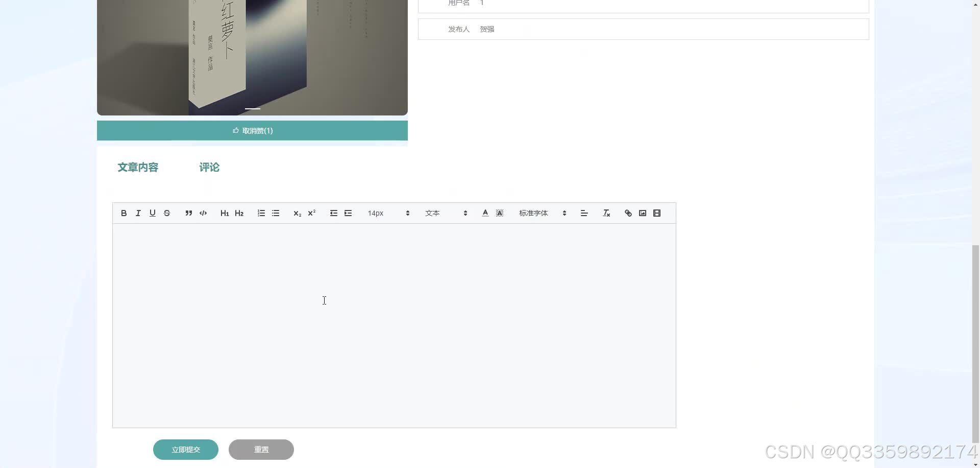Apply subscript formatting

tap(297, 213)
